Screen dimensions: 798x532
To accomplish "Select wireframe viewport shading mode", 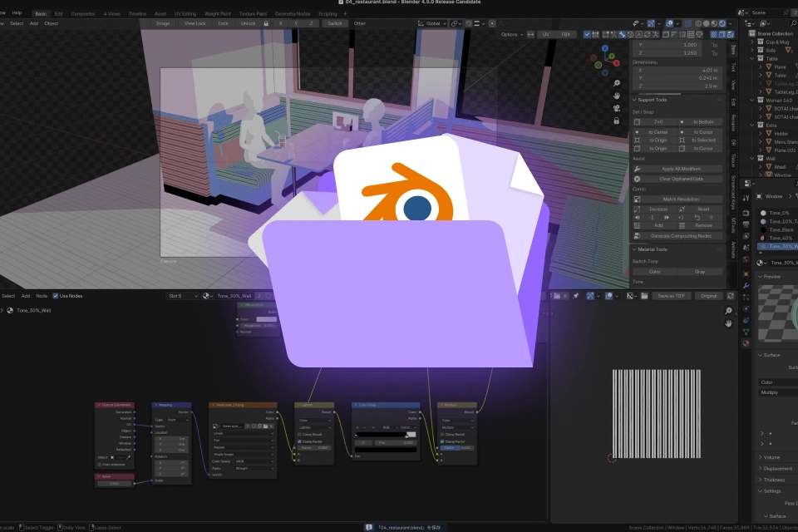I will [x=697, y=23].
